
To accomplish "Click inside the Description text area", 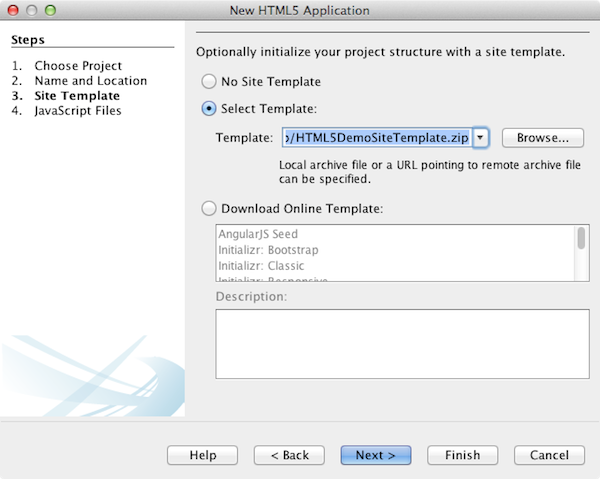I will [x=402, y=343].
